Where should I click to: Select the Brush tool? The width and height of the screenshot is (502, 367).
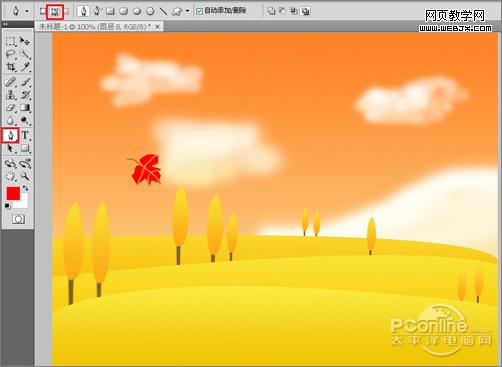click(x=25, y=82)
